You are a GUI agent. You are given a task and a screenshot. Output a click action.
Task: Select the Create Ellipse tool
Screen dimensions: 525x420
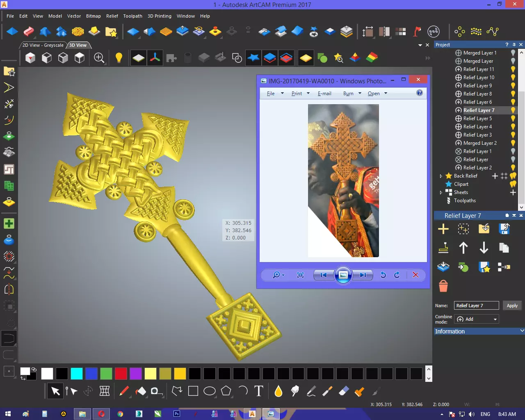coord(210,391)
